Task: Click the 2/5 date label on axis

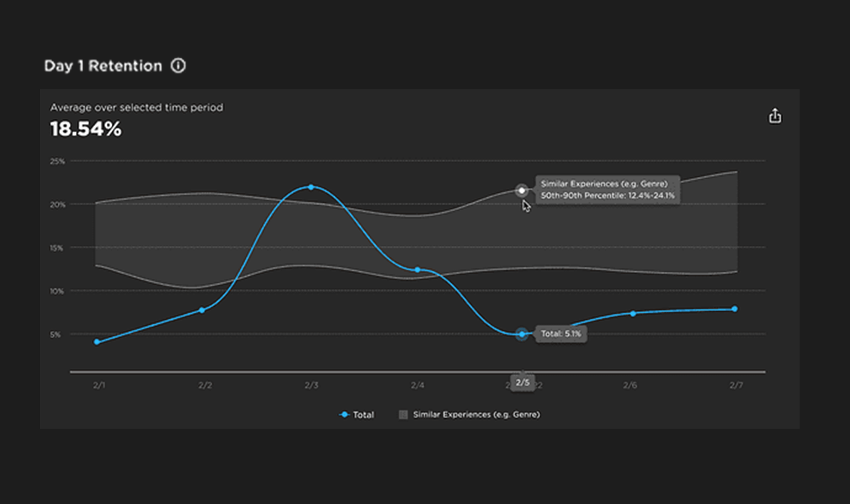Action: pos(523,383)
